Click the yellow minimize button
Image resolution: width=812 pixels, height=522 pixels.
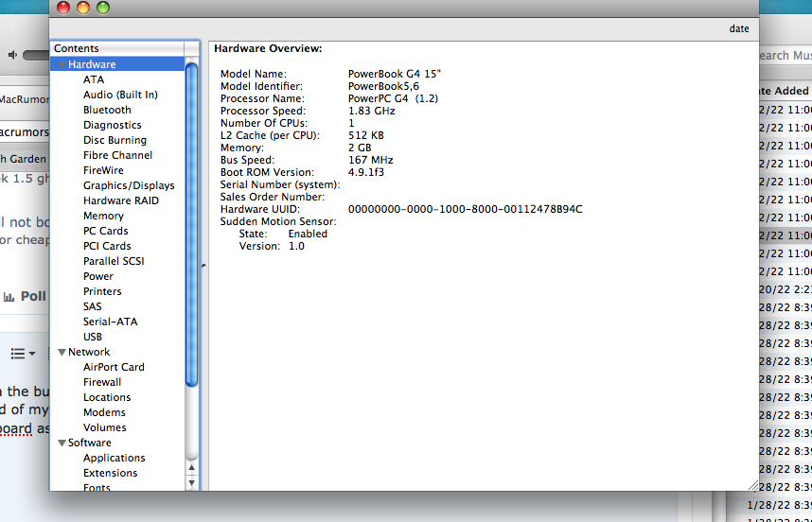pyautogui.click(x=83, y=8)
